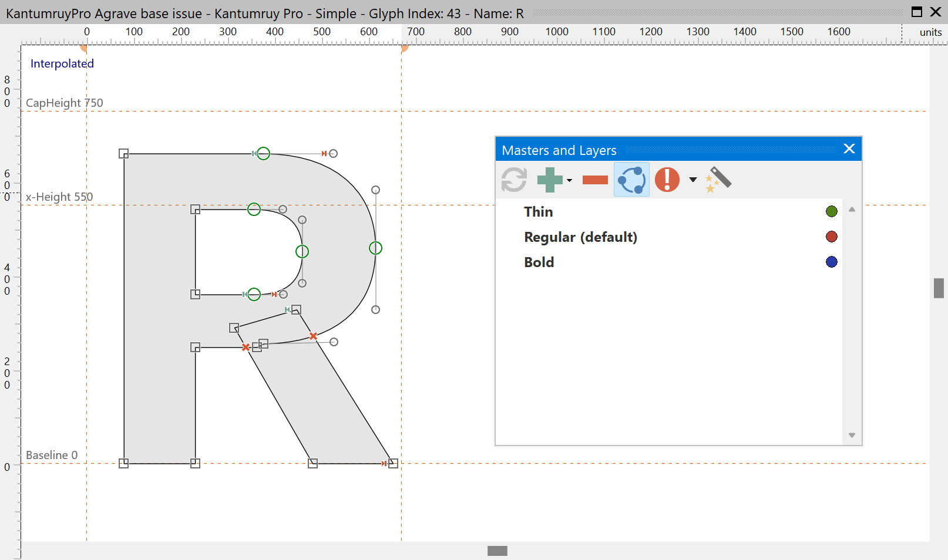Select the Bold master
The image size is (948, 560).
click(539, 262)
